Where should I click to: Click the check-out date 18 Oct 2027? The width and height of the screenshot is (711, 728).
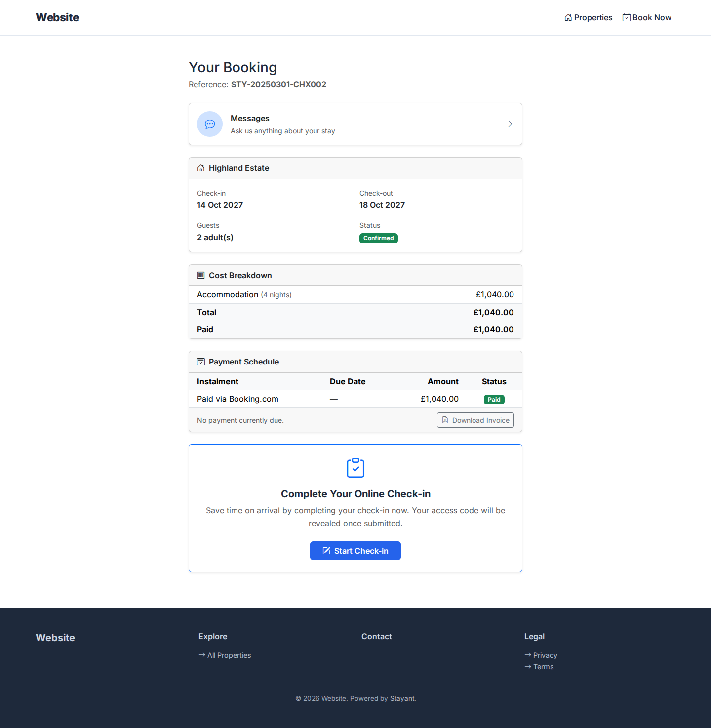pyautogui.click(x=382, y=205)
